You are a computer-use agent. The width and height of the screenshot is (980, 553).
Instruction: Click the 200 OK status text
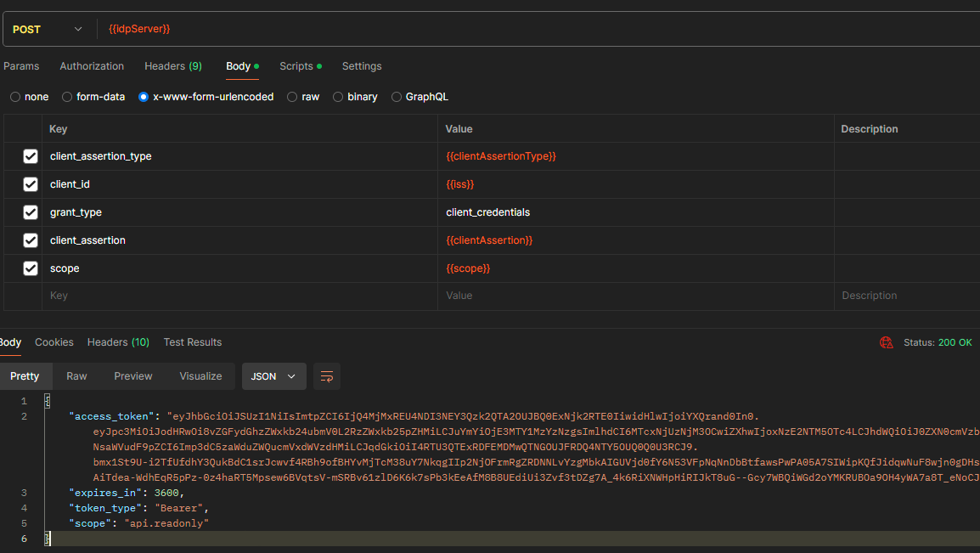pos(955,342)
